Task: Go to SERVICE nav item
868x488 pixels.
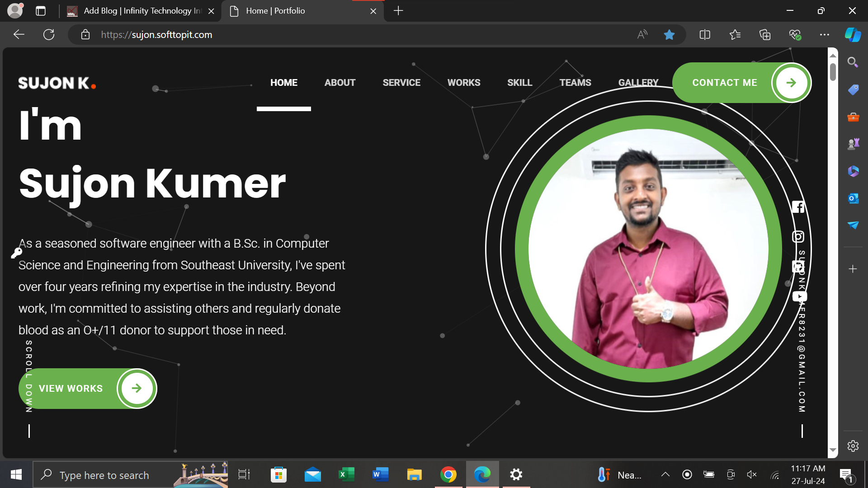Action: pyautogui.click(x=401, y=83)
